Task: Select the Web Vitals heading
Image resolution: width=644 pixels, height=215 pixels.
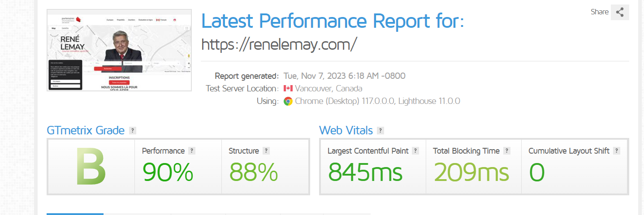Action: tap(346, 130)
